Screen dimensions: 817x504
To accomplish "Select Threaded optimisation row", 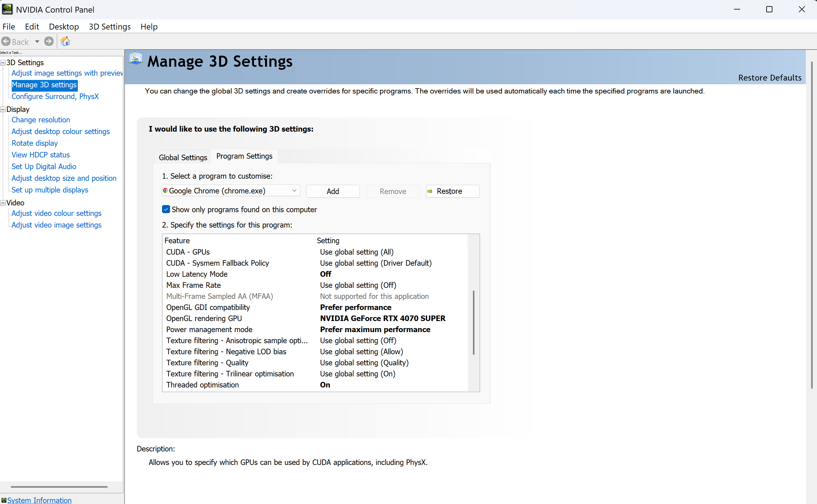I will click(315, 385).
